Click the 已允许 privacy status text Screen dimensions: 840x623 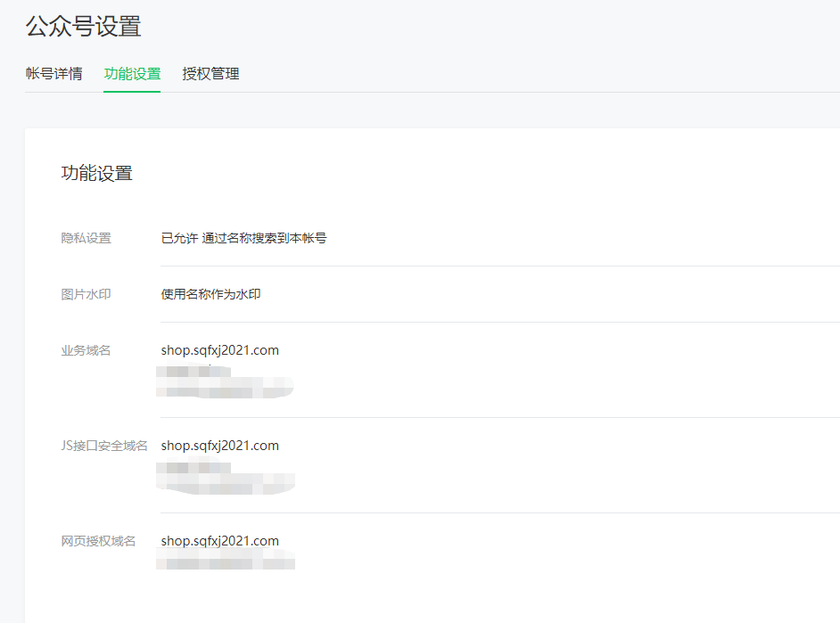point(179,238)
